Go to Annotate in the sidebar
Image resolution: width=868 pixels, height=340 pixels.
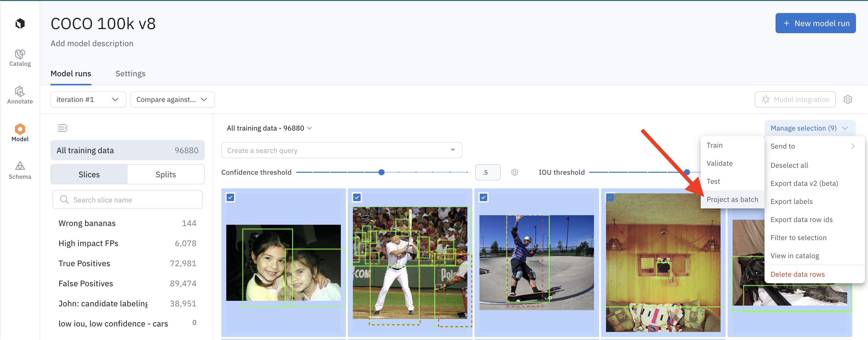[20, 95]
